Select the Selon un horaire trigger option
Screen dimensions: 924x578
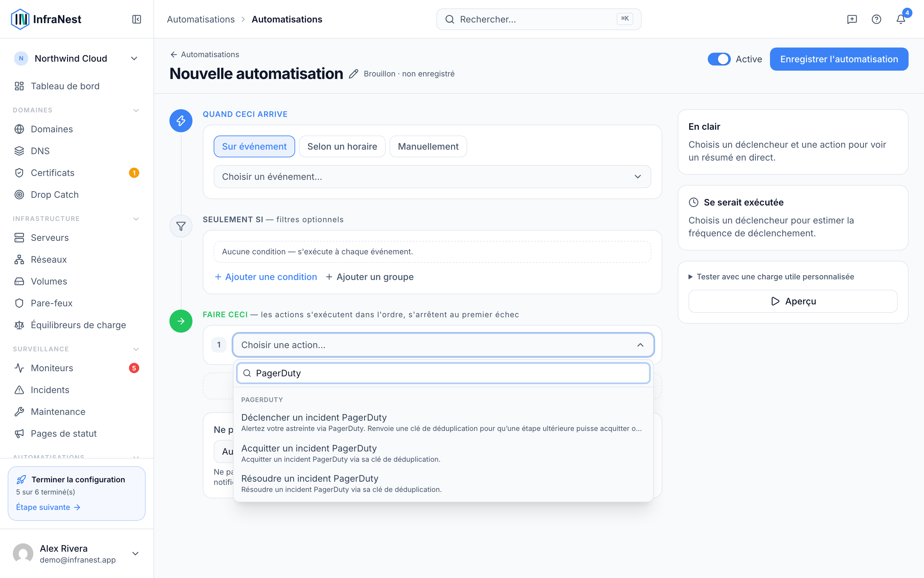342,146
